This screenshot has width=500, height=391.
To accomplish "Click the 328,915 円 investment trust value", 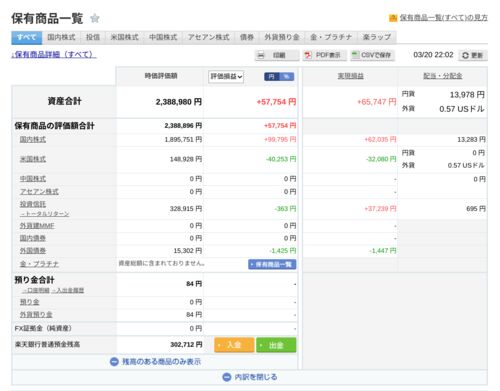I will [186, 209].
